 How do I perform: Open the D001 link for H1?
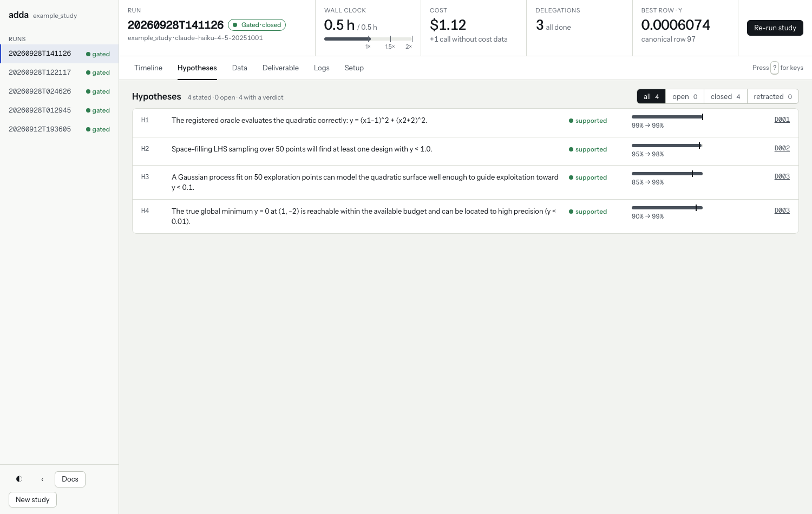click(782, 120)
